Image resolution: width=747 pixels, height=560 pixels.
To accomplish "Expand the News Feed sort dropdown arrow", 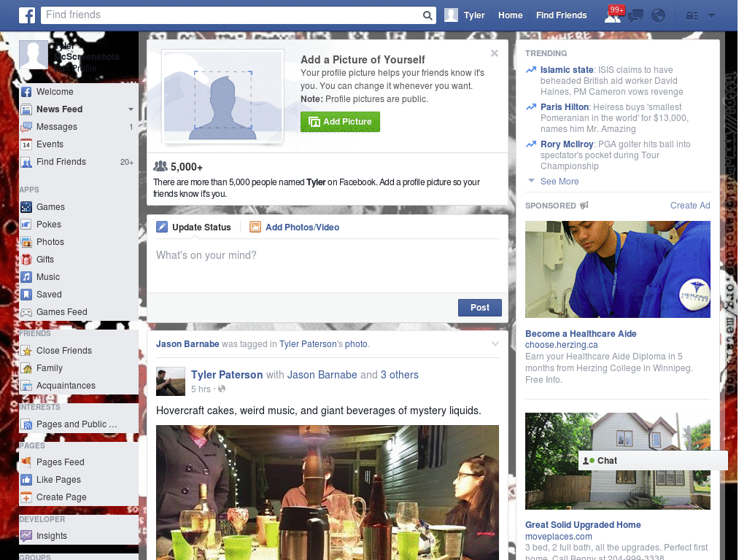I will (x=131, y=109).
